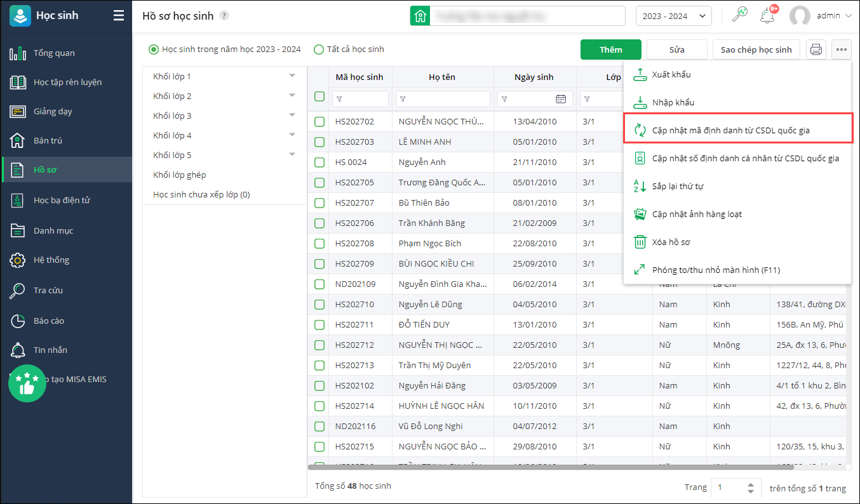The width and height of the screenshot is (860, 504).
Task: Open the search analytics magnifier icon in header
Action: (740, 15)
